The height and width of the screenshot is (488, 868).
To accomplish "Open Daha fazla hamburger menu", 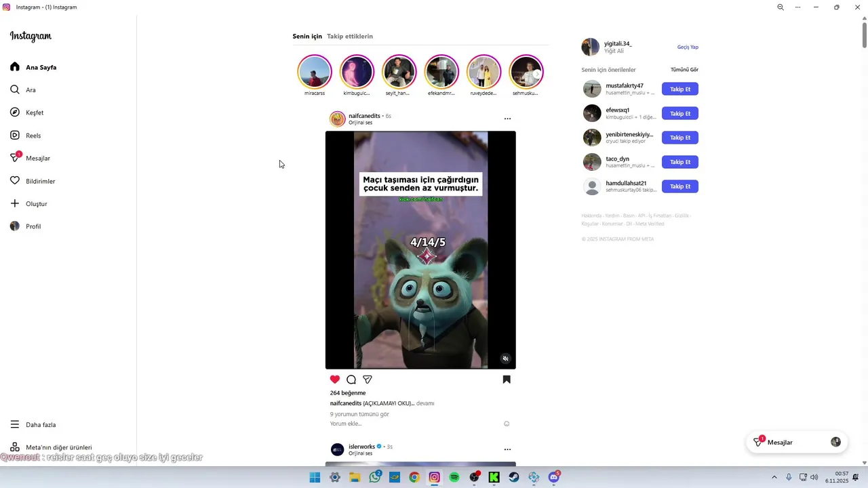I will [15, 424].
